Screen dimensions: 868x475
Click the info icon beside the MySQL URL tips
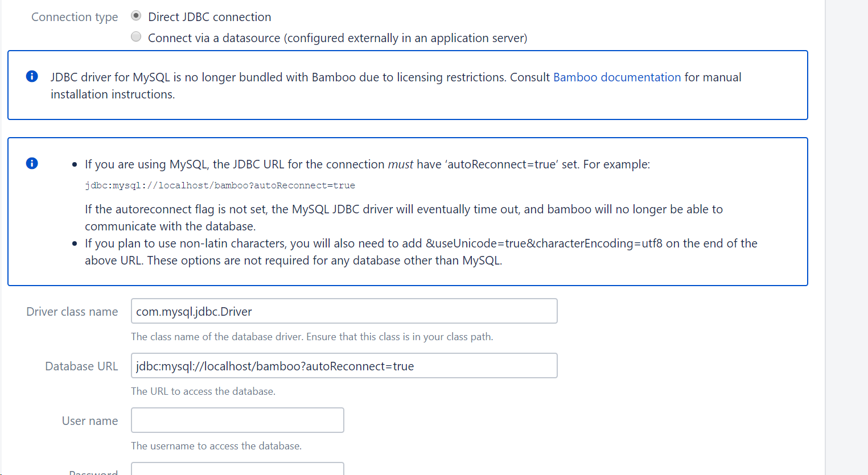coord(32,163)
